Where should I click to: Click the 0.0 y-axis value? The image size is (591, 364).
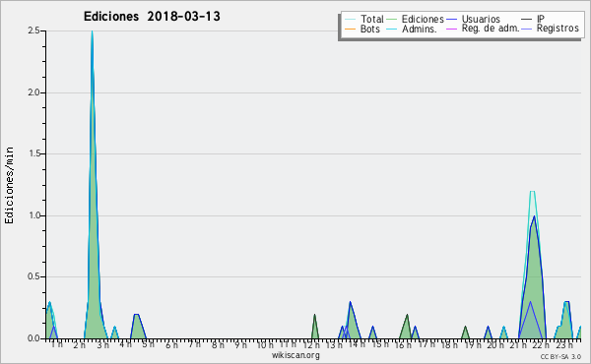(x=33, y=338)
